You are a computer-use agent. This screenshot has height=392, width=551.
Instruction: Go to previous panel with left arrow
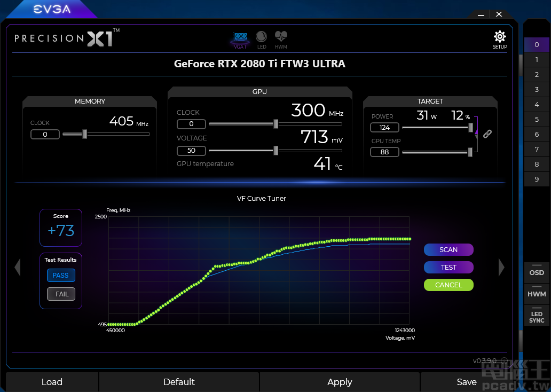tap(18, 267)
